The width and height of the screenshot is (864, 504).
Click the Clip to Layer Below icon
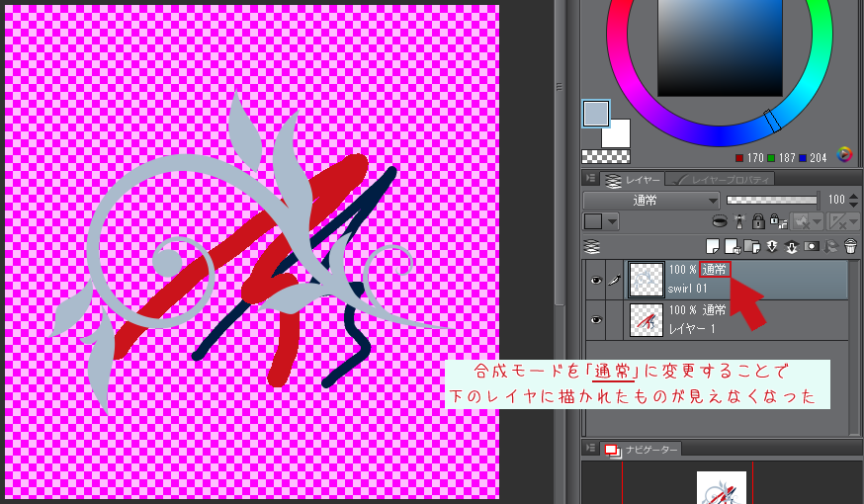pos(720,221)
